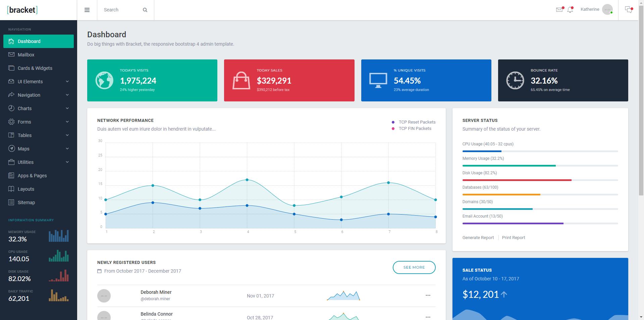The width and height of the screenshot is (644, 320).
Task: Click the globe icon on Today's Visits card
Action: pyautogui.click(x=104, y=81)
